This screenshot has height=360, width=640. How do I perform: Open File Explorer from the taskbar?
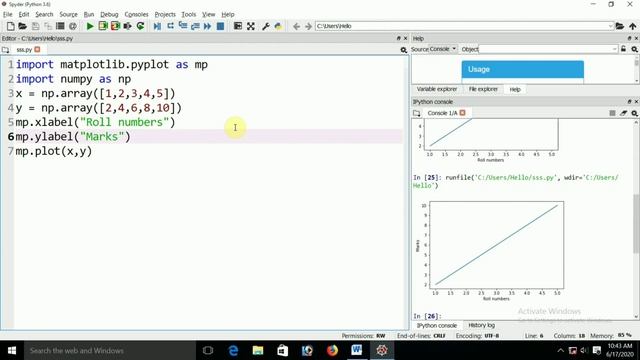[258, 350]
